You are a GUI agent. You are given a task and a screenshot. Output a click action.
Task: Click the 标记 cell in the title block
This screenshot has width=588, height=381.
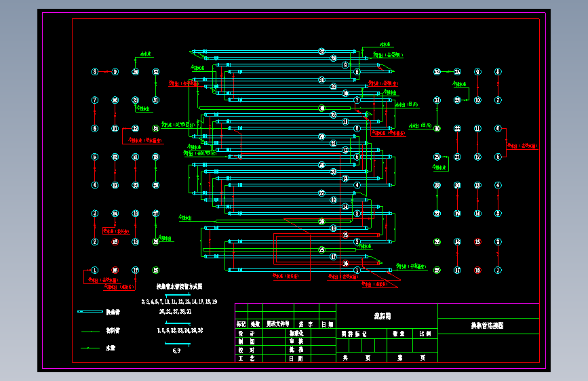241,324
